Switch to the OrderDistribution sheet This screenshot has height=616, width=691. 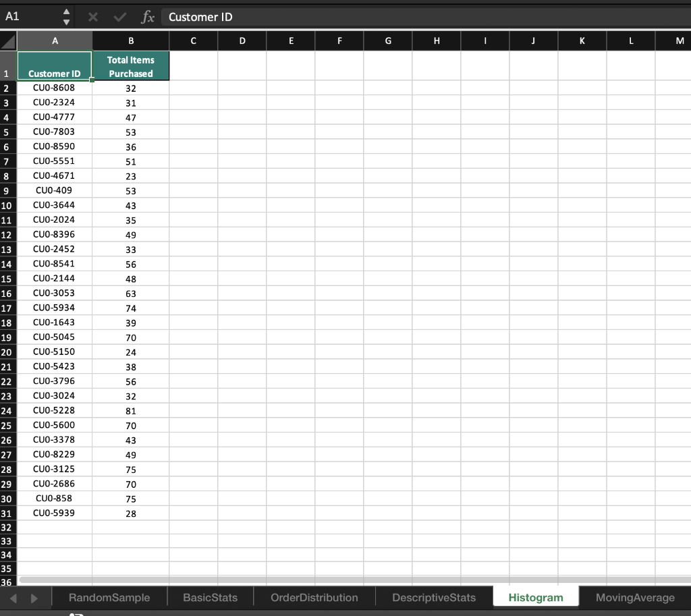pos(314,597)
